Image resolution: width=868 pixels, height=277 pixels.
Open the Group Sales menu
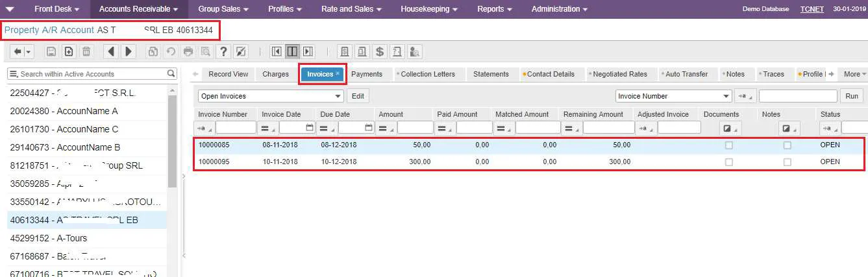[x=223, y=9]
